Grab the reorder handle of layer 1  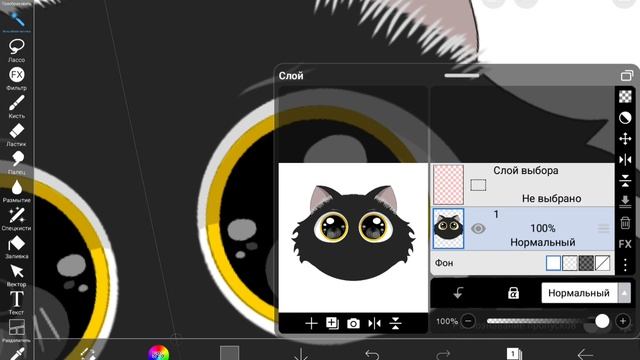[x=603, y=229]
